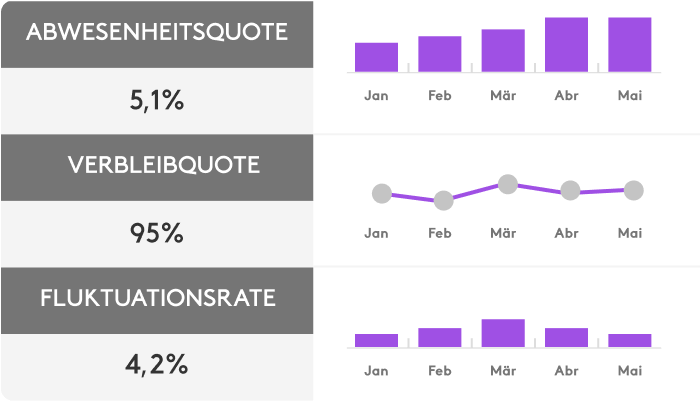Select the Feb bar in Abwesenheitsquote chart

tap(439, 54)
